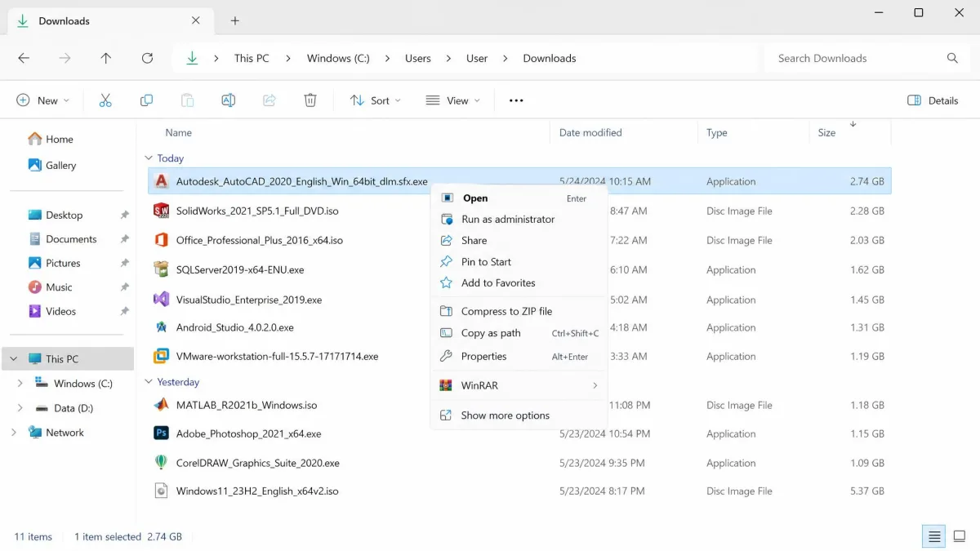Click This PC in the breadcrumb

pyautogui.click(x=252, y=58)
